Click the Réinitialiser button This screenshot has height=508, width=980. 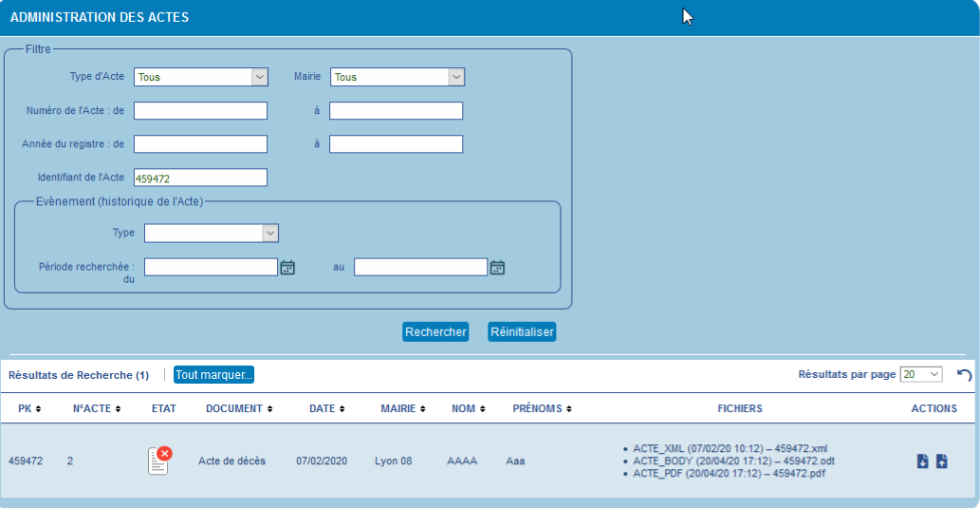pyautogui.click(x=521, y=332)
